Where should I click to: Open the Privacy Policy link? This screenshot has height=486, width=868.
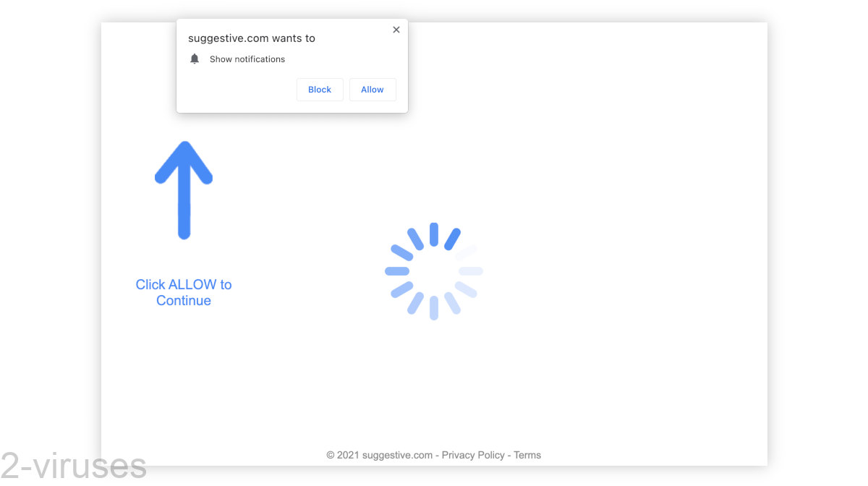click(x=473, y=455)
